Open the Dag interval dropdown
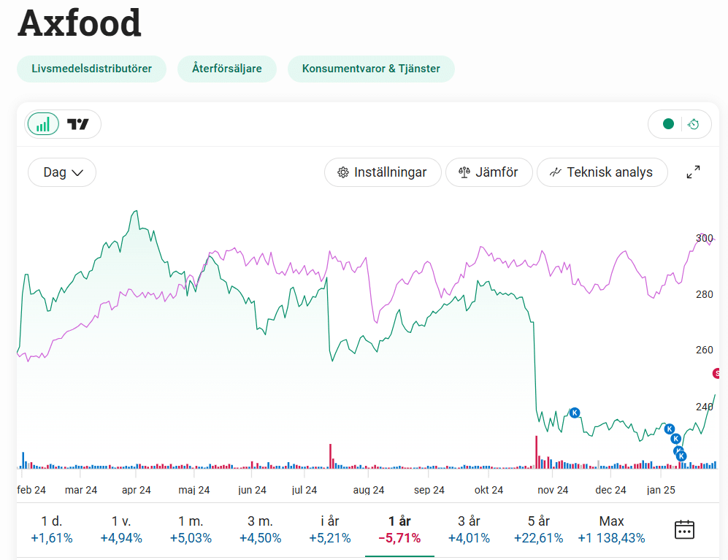The width and height of the screenshot is (728, 560). pos(62,173)
